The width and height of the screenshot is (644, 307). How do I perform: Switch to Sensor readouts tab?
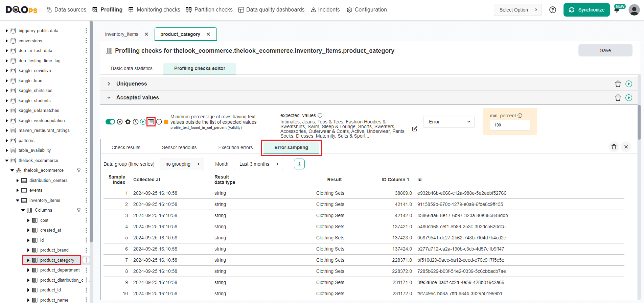[179, 147]
